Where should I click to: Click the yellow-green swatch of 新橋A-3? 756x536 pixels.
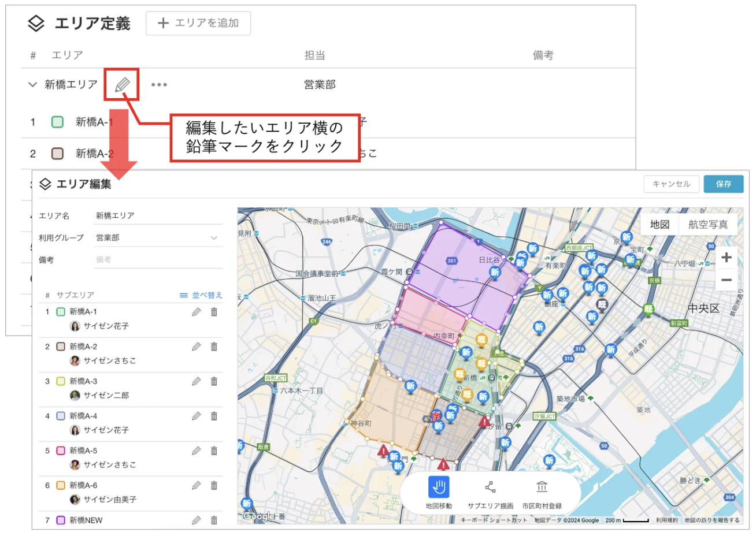click(x=61, y=381)
